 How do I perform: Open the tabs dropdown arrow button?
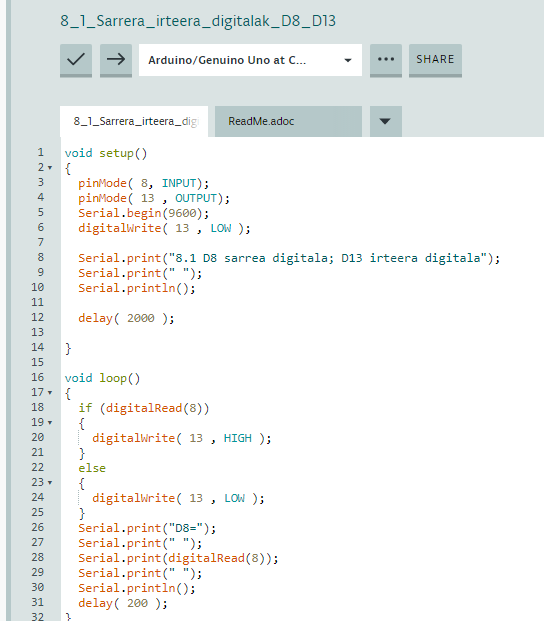tap(386, 121)
